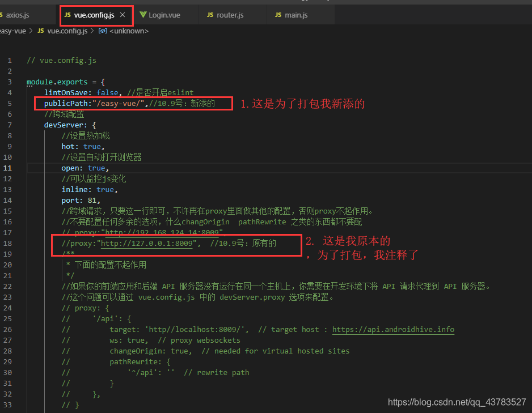Click the JS icon on the main.js tab

click(278, 15)
